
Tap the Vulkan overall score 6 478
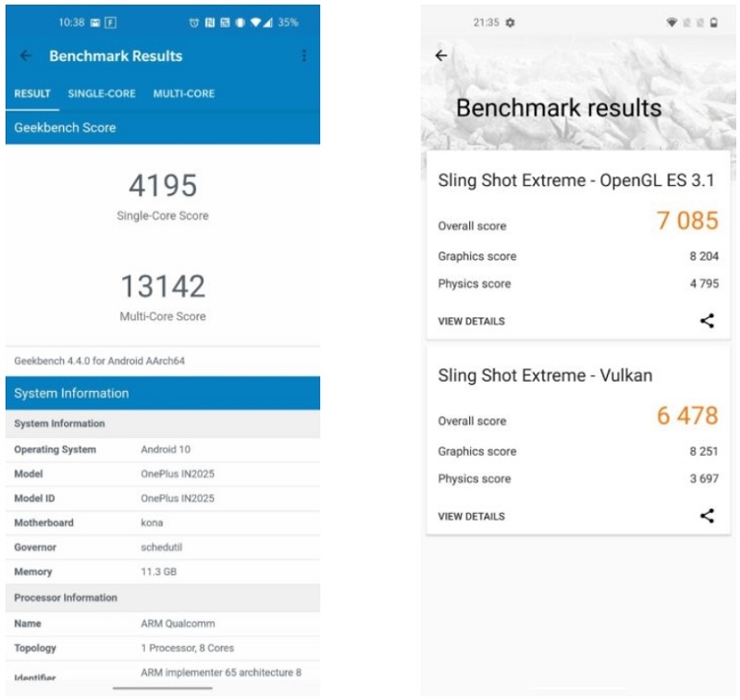click(x=687, y=415)
